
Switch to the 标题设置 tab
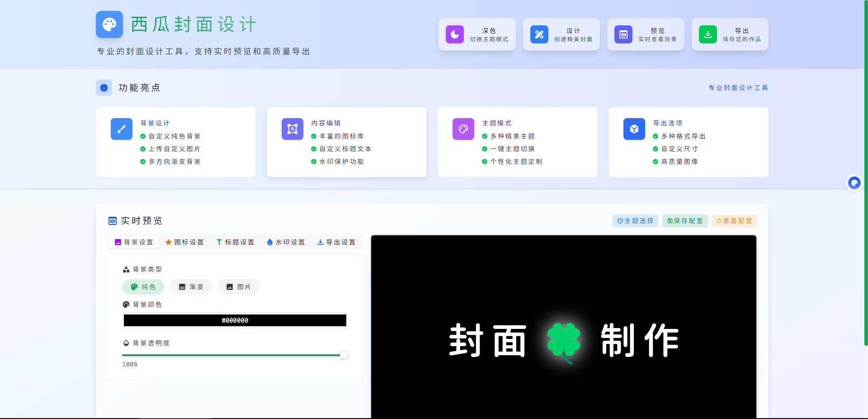[235, 242]
